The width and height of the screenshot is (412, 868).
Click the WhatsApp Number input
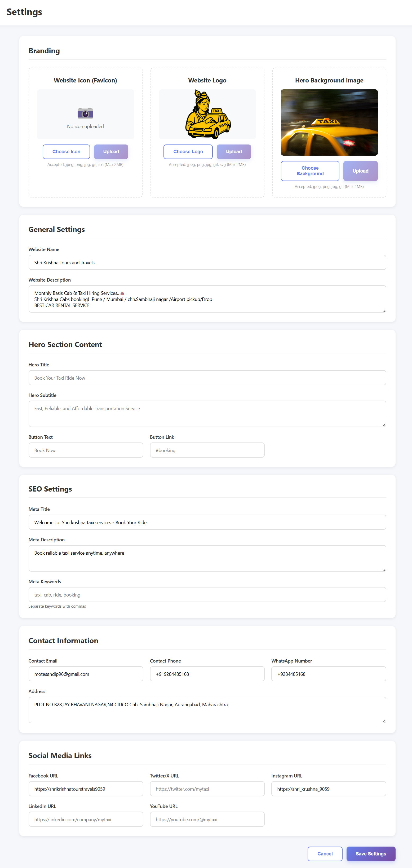pos(329,674)
